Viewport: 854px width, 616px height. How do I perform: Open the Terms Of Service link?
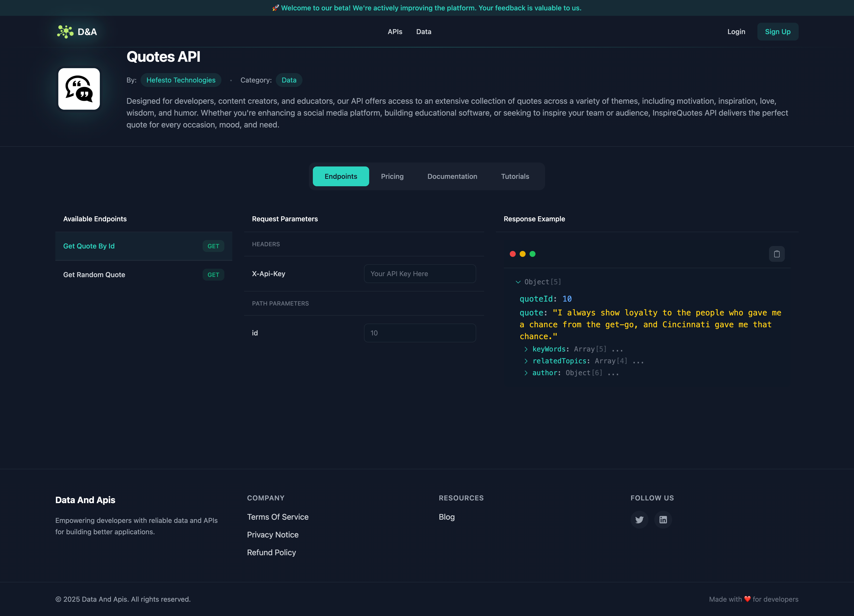coord(278,517)
